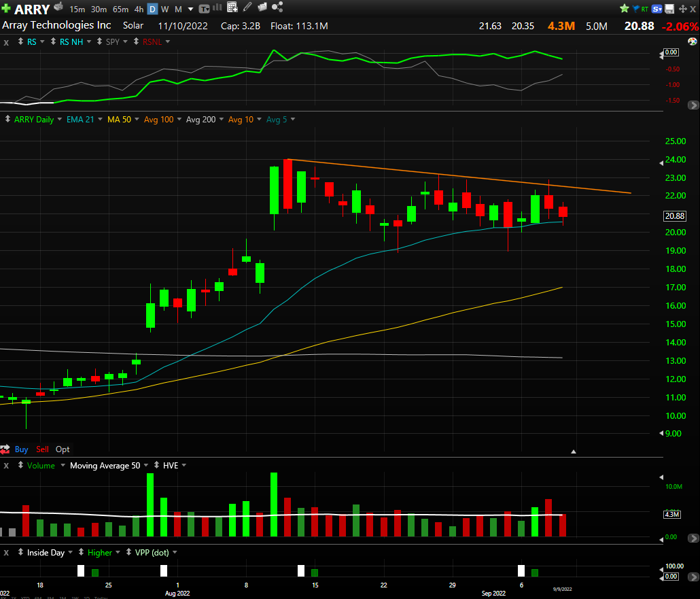Select the D daily timeframe
This screenshot has width=700, height=599.
tap(152, 9)
